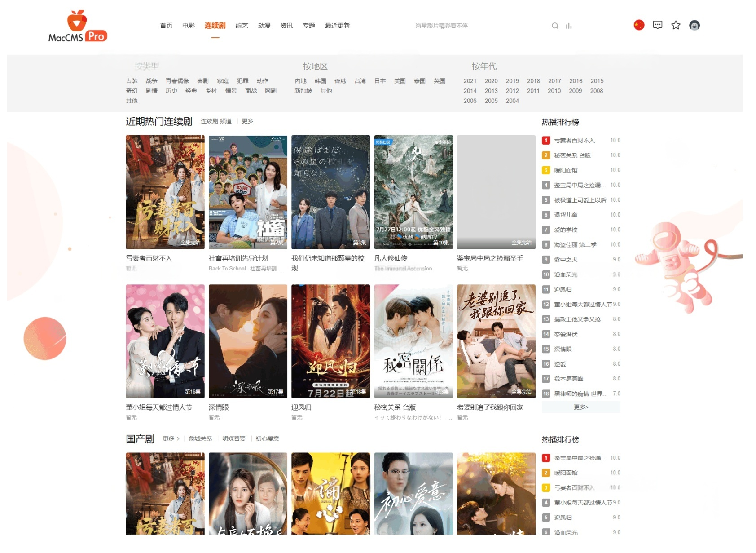Open the user avatar icon
This screenshot has height=553, width=756.
click(x=694, y=25)
